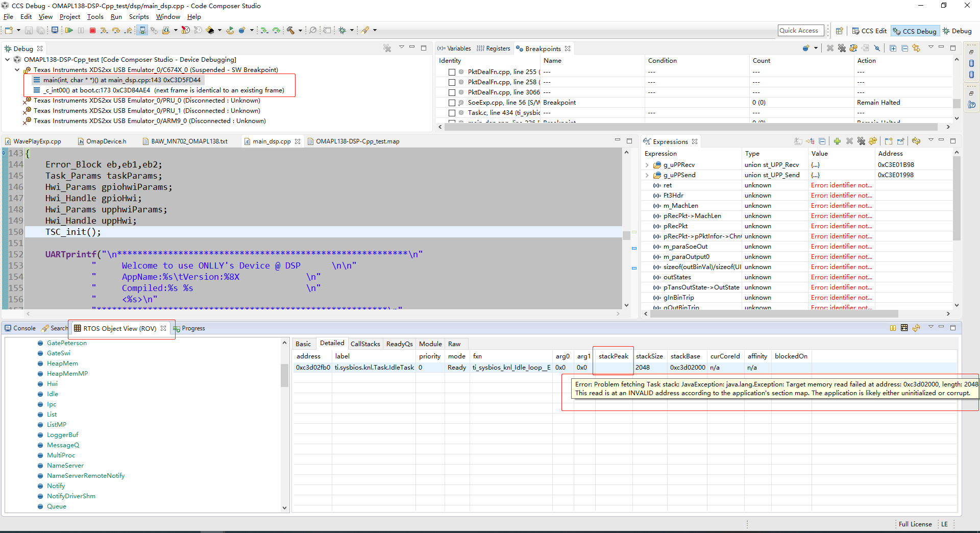The height and width of the screenshot is (533, 980).
Task: Click the code editor vertical scrollbar thumb
Action: [x=626, y=235]
